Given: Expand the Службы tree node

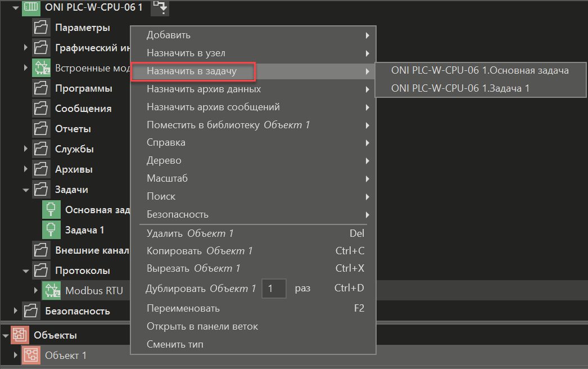Looking at the screenshot, I should click(x=25, y=149).
